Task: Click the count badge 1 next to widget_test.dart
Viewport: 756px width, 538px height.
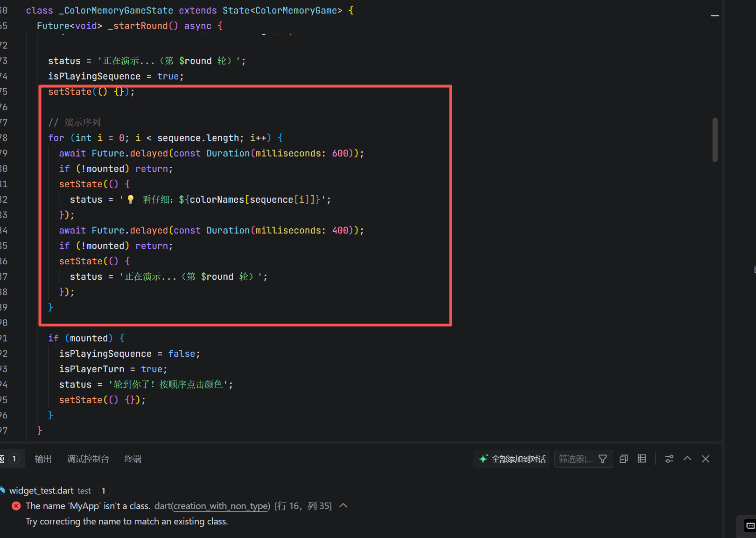Action: click(x=104, y=490)
